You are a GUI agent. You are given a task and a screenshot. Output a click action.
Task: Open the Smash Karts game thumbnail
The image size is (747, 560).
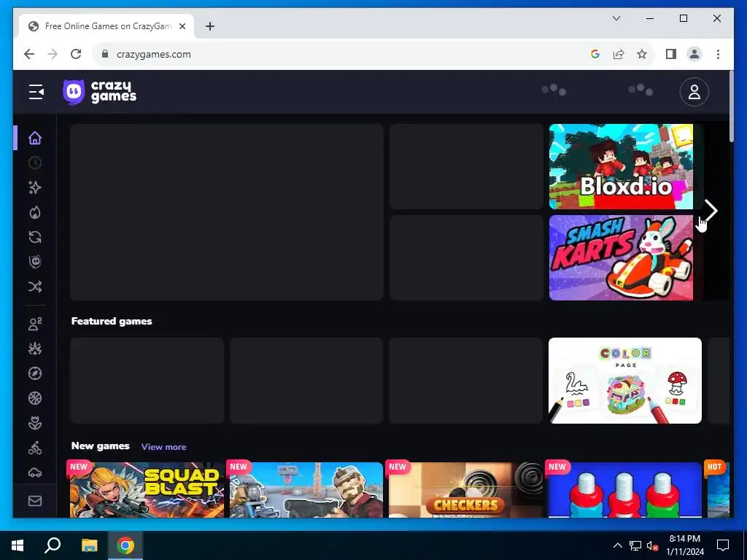click(x=621, y=257)
